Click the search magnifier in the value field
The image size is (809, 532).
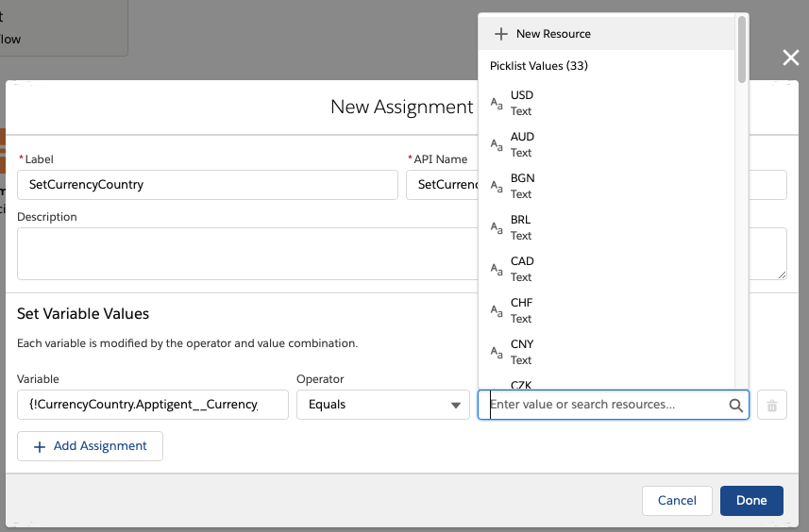point(735,406)
